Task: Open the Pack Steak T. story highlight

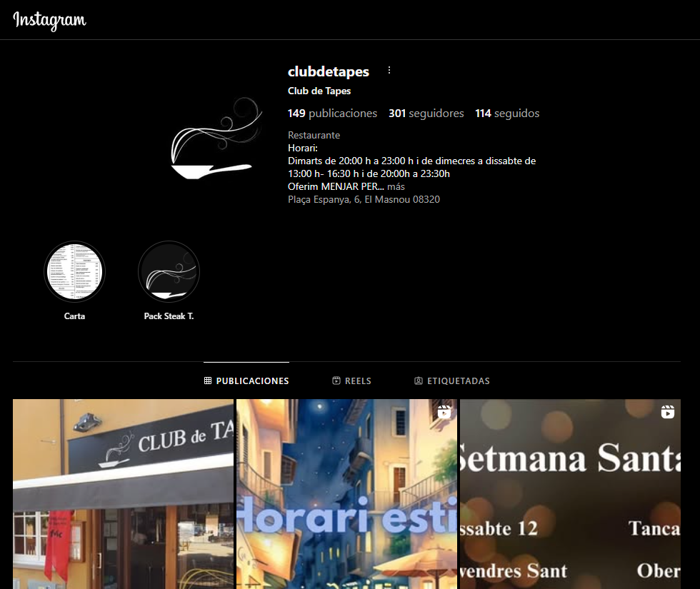Action: point(169,272)
